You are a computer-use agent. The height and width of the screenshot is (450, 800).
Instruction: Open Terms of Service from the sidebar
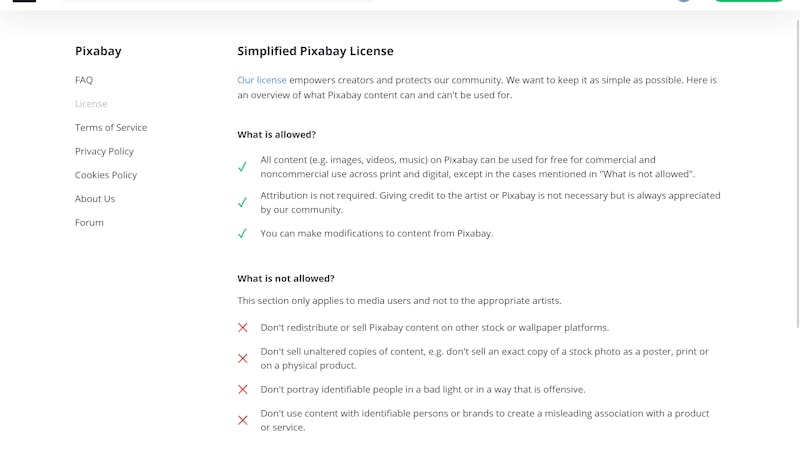pos(111,128)
